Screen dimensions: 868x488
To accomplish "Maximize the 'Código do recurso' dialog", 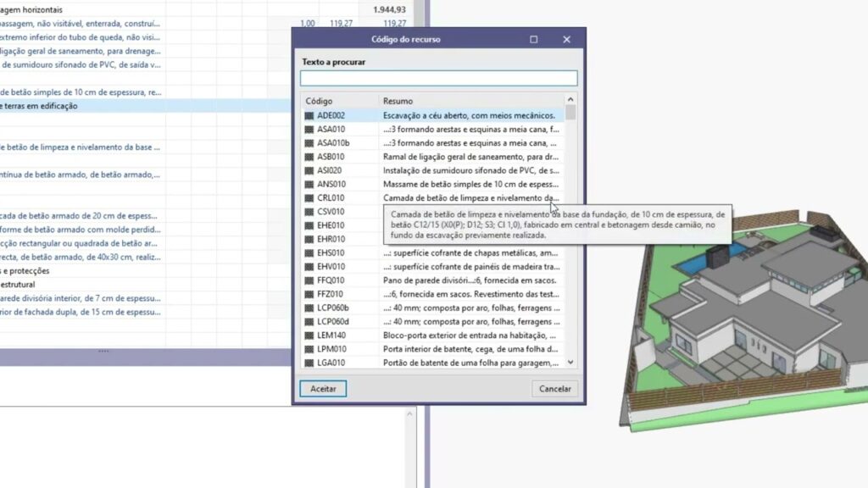I will 534,39.
